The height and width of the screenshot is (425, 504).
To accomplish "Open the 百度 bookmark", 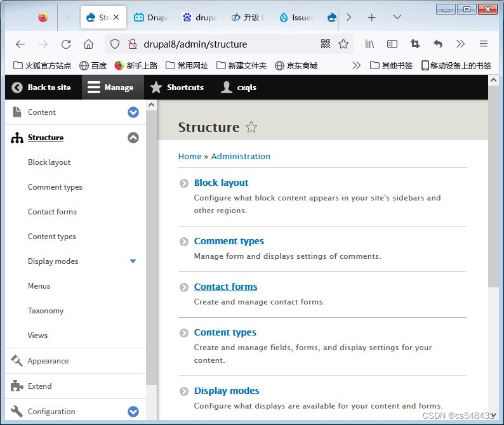I will (93, 65).
